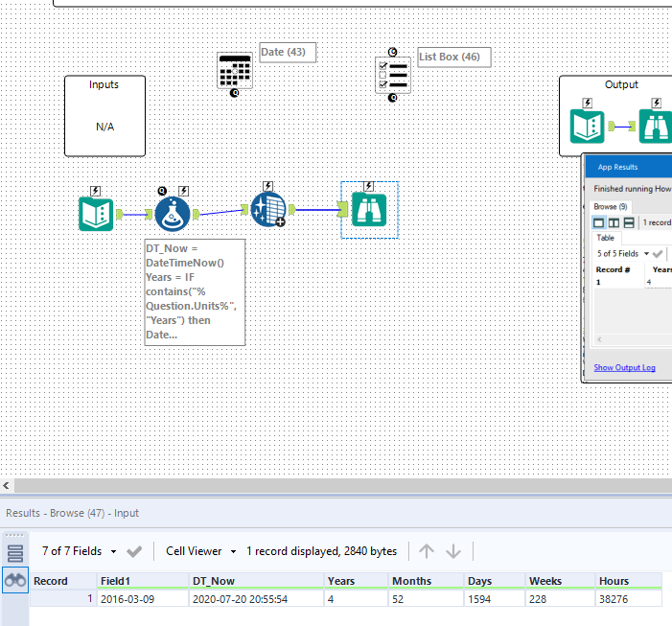Click the Formula tool annotation text box
Screen dimensions: 672x626
tap(195, 292)
